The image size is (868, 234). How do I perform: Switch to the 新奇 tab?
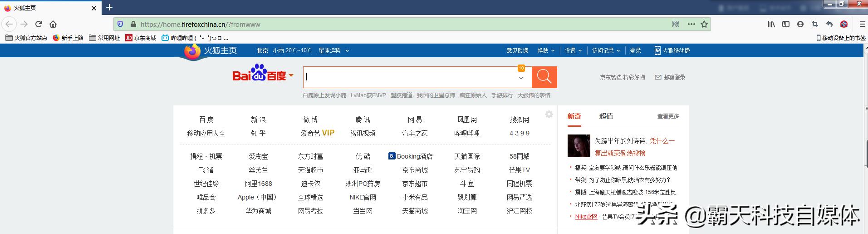574,116
